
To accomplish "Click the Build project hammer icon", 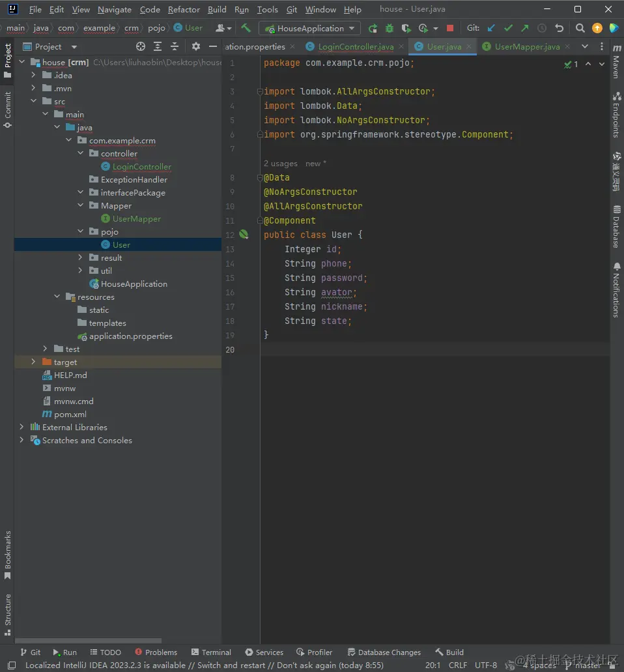I will pyautogui.click(x=246, y=28).
